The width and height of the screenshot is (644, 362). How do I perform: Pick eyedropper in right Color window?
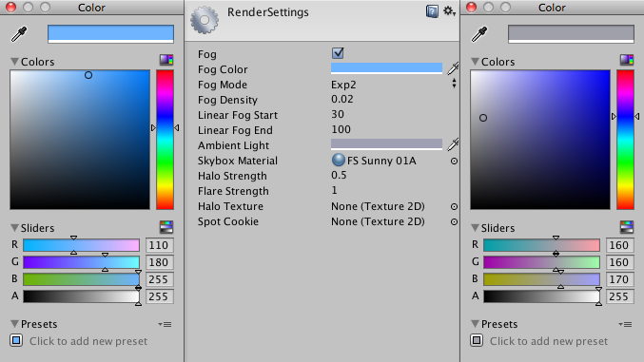point(478,34)
